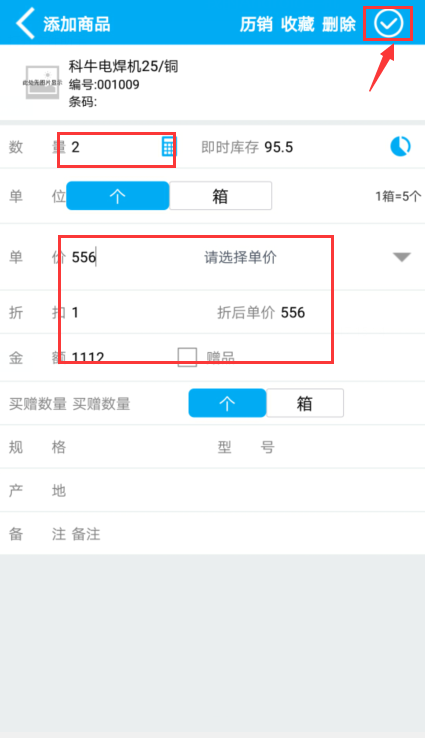425x738 pixels.
Task: Select 收藏 in the top bar
Action: 297,24
